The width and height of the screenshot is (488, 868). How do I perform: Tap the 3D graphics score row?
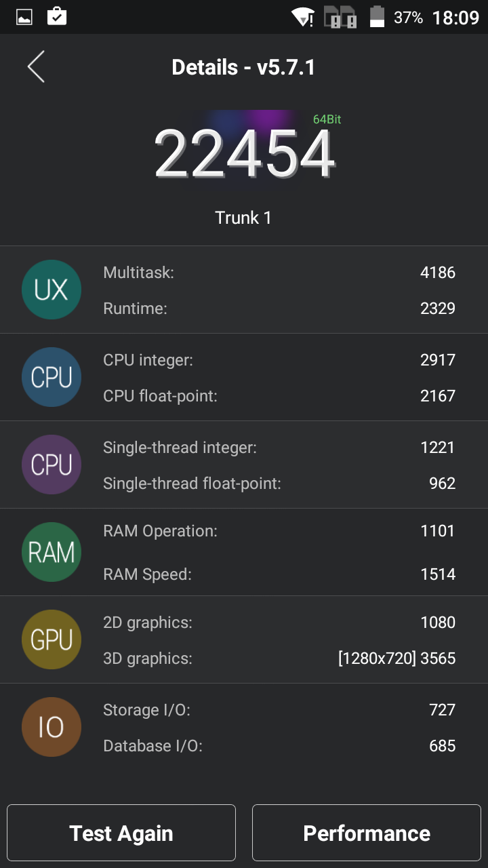[279, 658]
